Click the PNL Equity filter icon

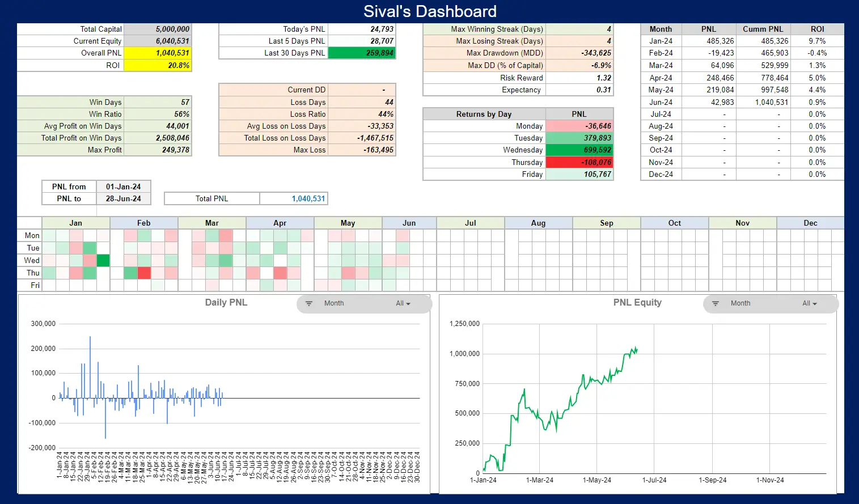coord(716,303)
